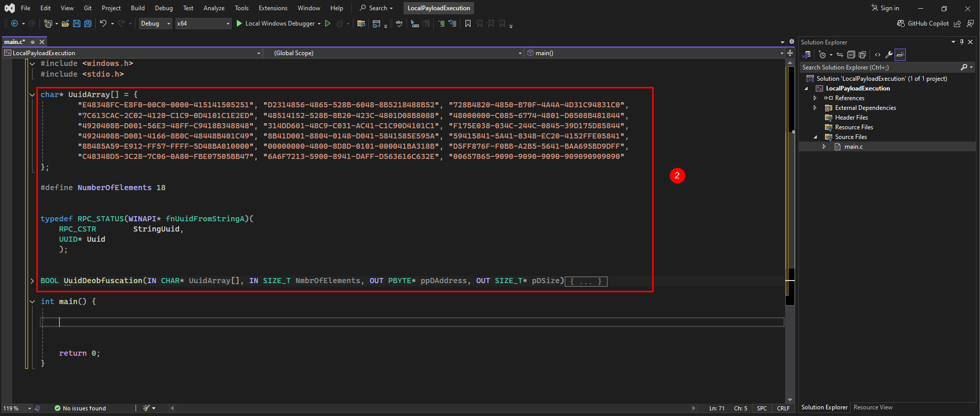Toggle SPC indentation mode in the status bar
The width and height of the screenshot is (980, 416).
tap(762, 408)
